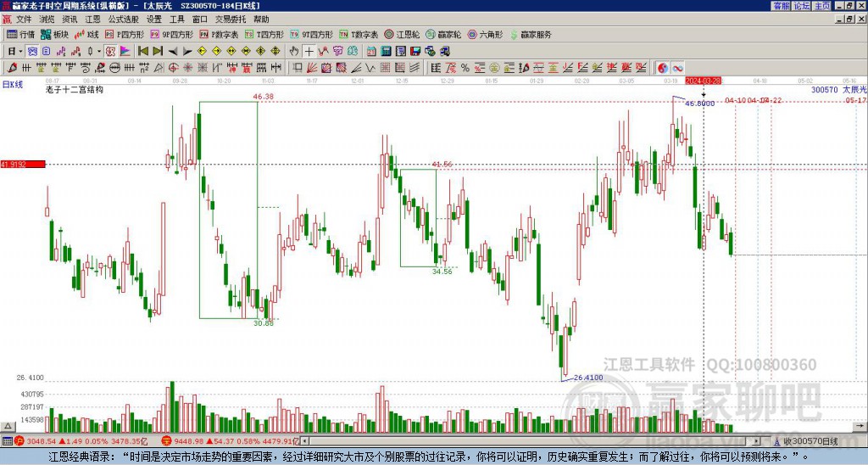Open the 赢家轮 wheel tool
The image size is (868, 465).
(443, 34)
